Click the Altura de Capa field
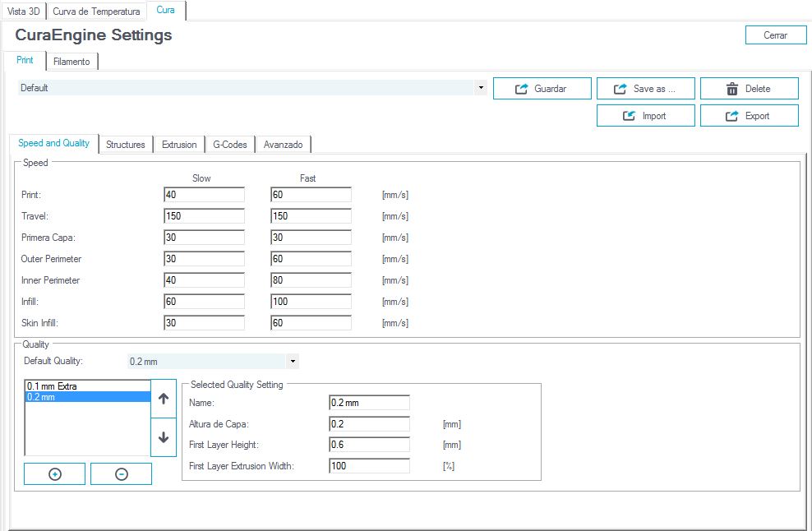 [x=369, y=424]
